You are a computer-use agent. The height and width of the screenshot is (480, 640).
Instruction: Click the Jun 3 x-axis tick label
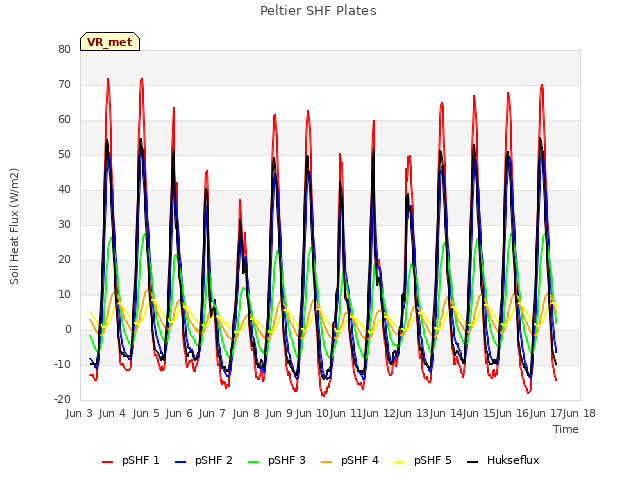pos(79,413)
